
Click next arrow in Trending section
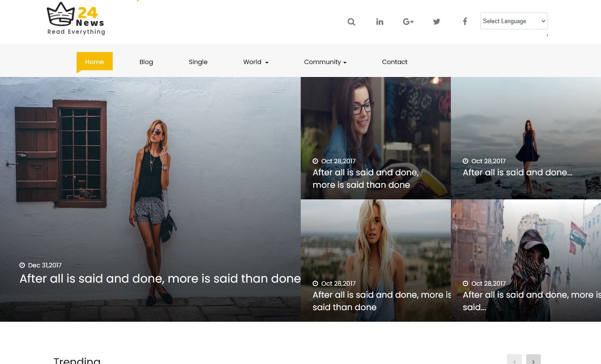pyautogui.click(x=533, y=360)
